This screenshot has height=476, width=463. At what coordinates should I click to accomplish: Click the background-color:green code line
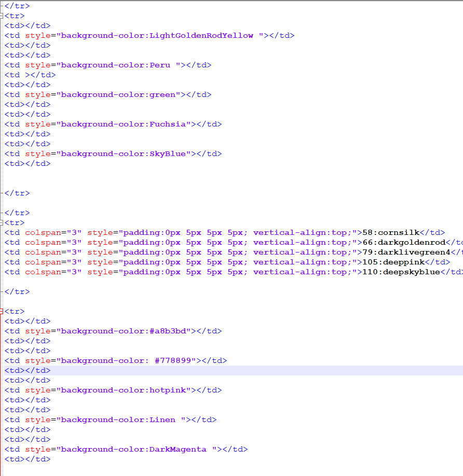coord(108,95)
